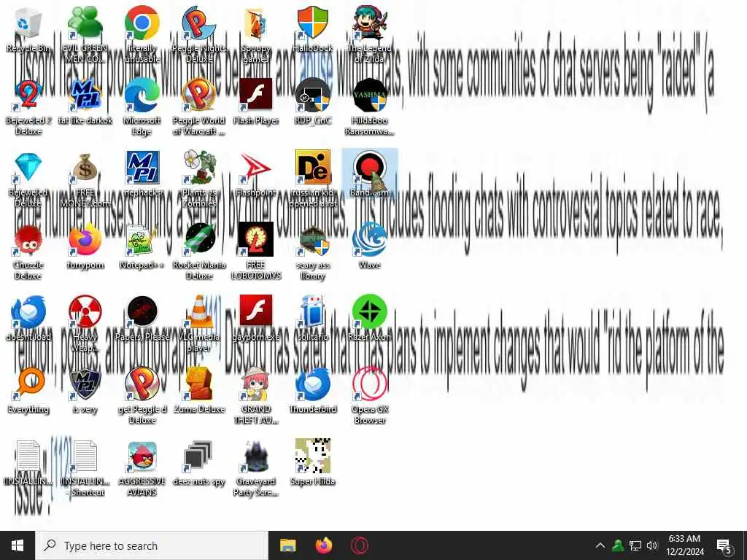Click the is very MPI shield icon
747x560 pixels.
pyautogui.click(x=85, y=385)
